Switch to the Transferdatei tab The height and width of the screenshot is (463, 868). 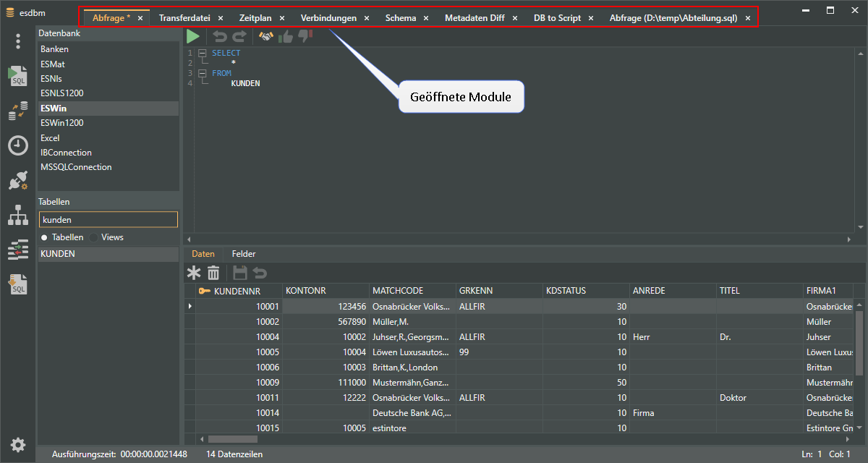[x=184, y=18]
